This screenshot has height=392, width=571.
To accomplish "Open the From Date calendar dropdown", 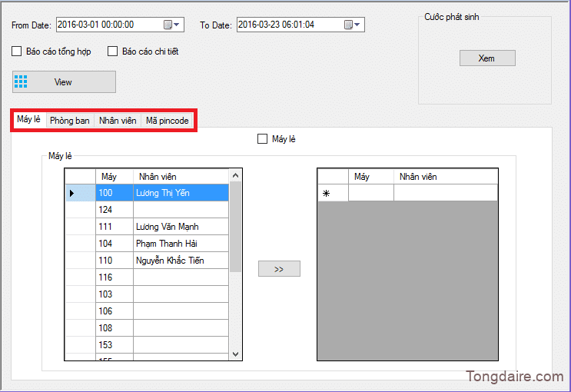I will click(x=173, y=25).
